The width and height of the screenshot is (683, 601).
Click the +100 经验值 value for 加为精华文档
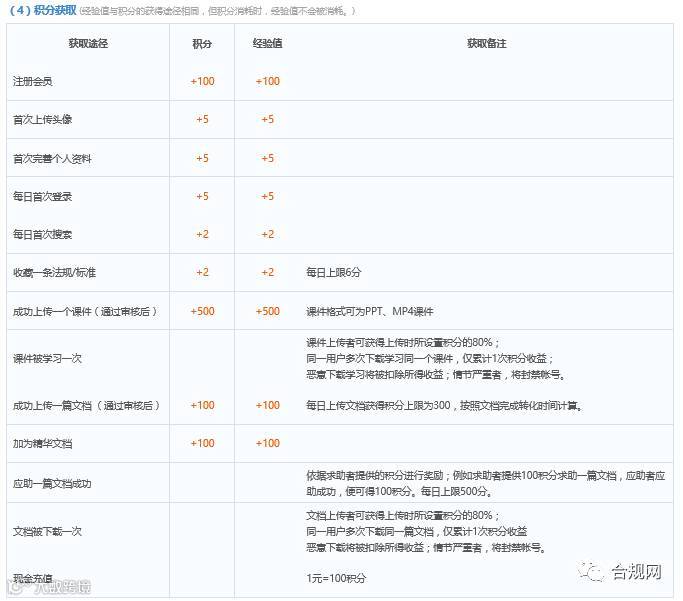click(267, 443)
